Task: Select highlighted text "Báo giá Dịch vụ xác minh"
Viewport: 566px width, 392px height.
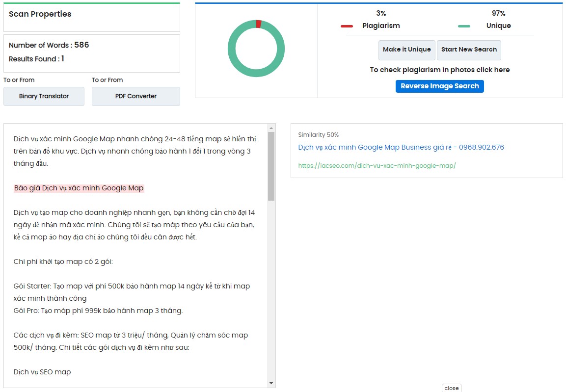Action: coord(79,188)
